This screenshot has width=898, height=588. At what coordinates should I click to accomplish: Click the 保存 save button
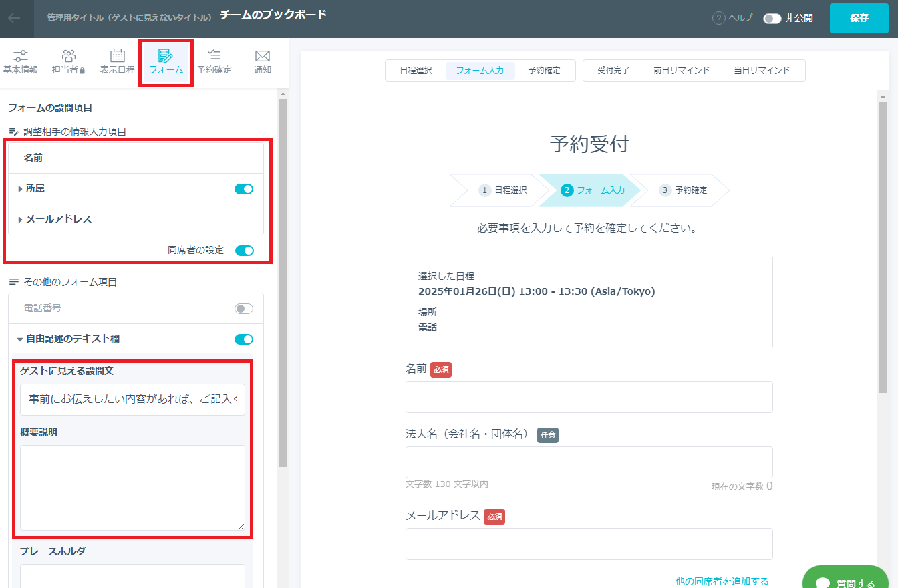point(859,18)
